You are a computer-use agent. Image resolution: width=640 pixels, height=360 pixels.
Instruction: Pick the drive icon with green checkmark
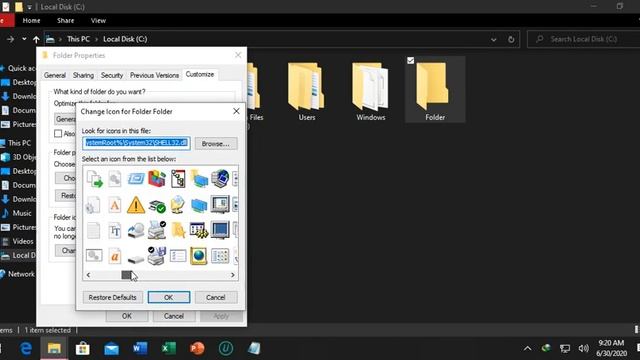coord(157,206)
